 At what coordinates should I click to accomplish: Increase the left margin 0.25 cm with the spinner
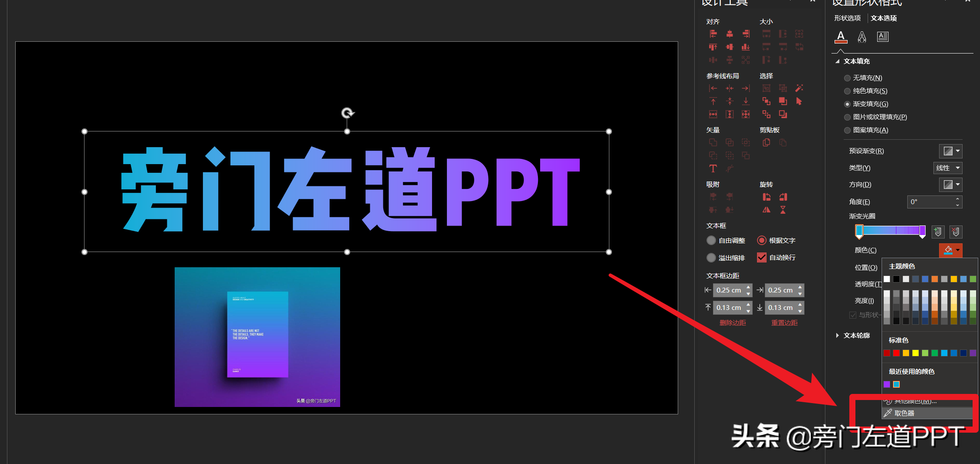pyautogui.click(x=748, y=287)
